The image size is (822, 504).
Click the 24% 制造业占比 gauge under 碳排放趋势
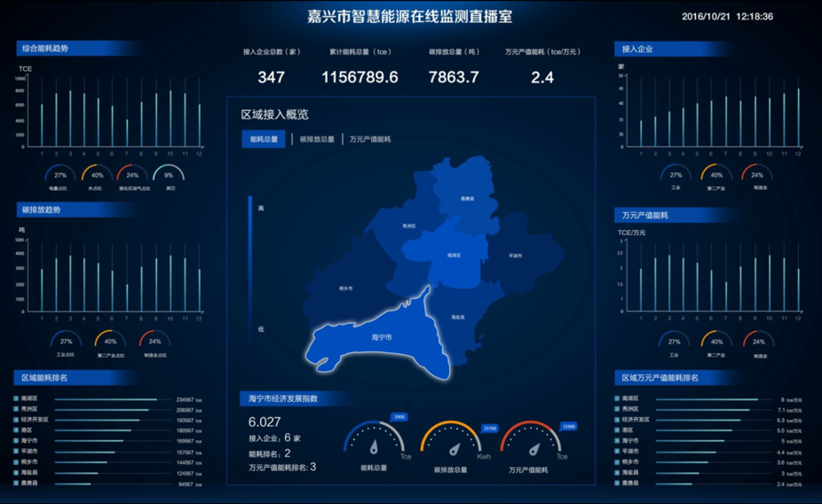154,342
